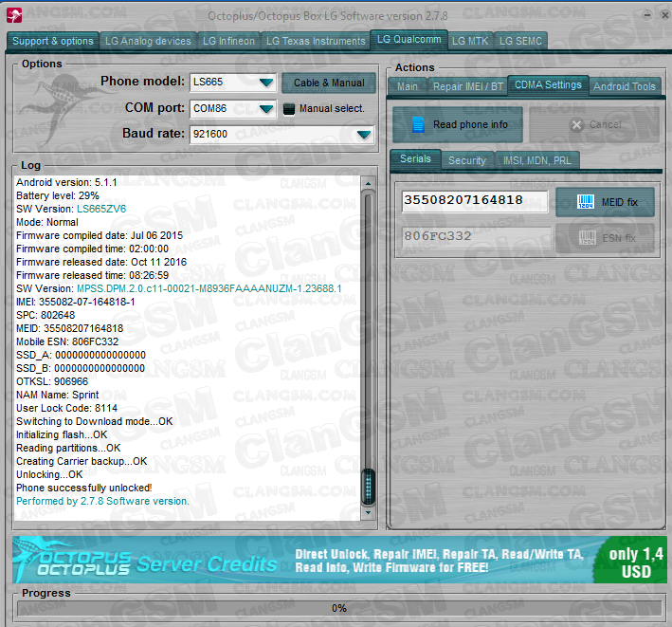
Task: Open the Security sub-tab
Action: [467, 160]
